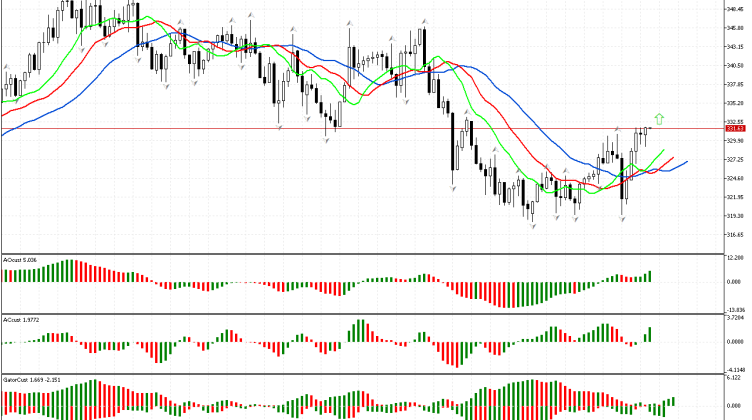Click the last candlestick on the chart
Screen dimensions: 752x420
[647, 129]
